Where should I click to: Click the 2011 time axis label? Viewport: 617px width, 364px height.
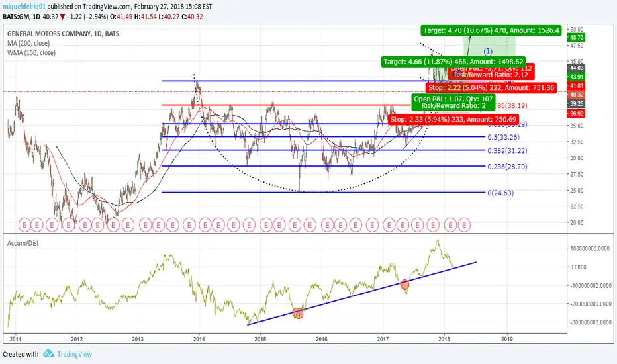15,339
